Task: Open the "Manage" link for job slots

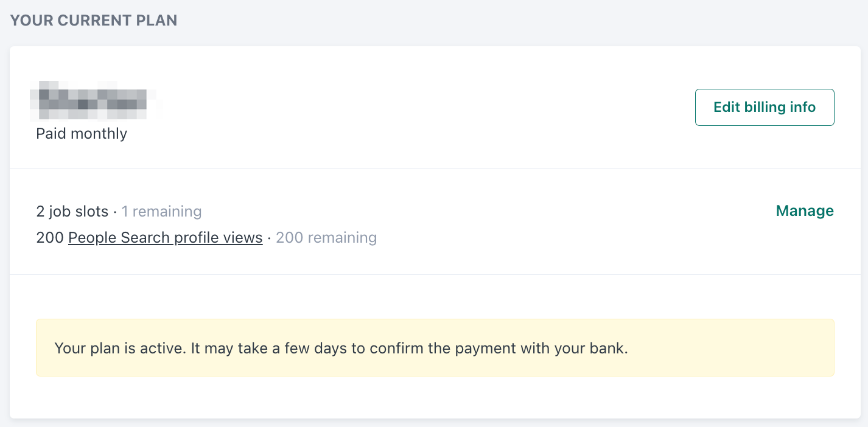Action: click(805, 210)
